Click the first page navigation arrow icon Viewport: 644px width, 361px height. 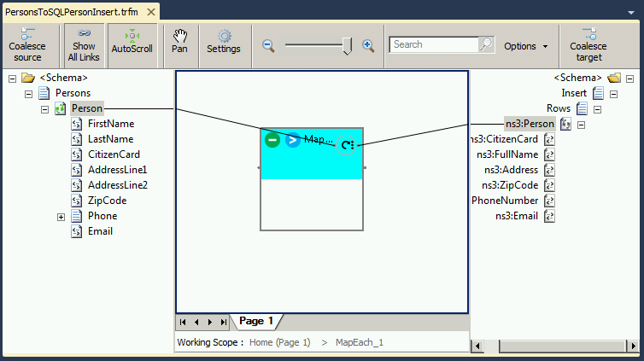(x=183, y=323)
